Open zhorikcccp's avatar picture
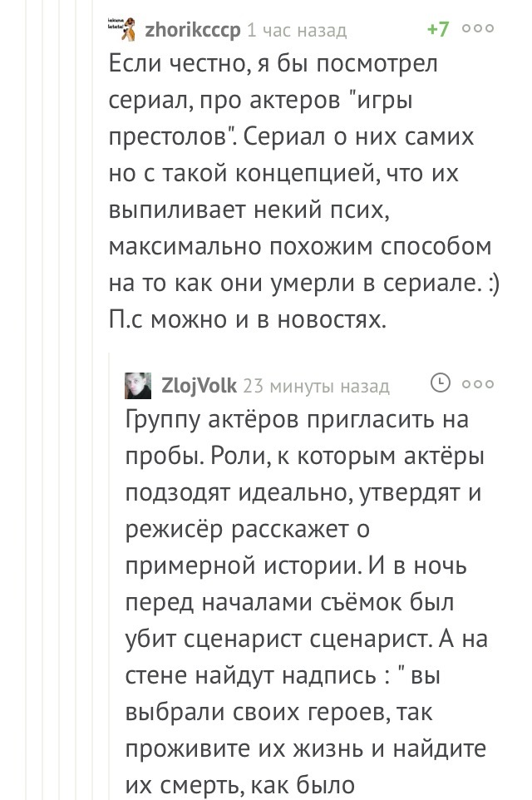Image resolution: width=532 pixels, height=800 pixels. pos(121,28)
